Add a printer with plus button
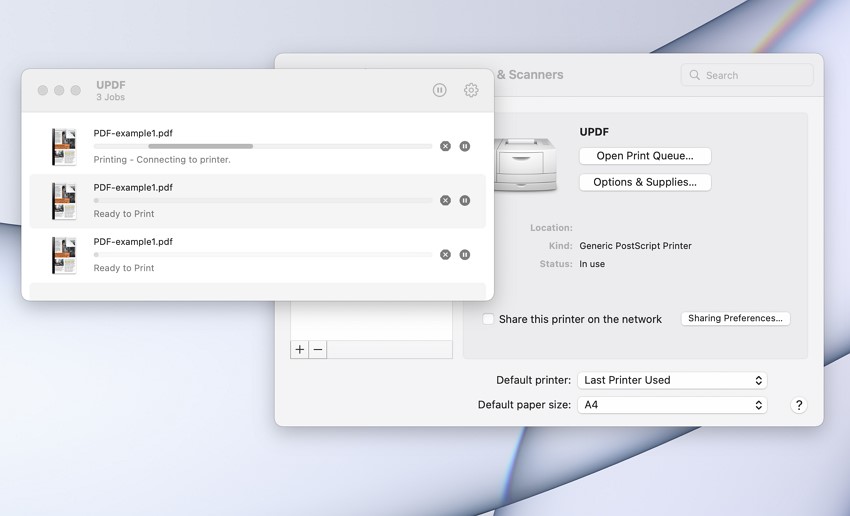Image resolution: width=850 pixels, height=516 pixels. (300, 350)
